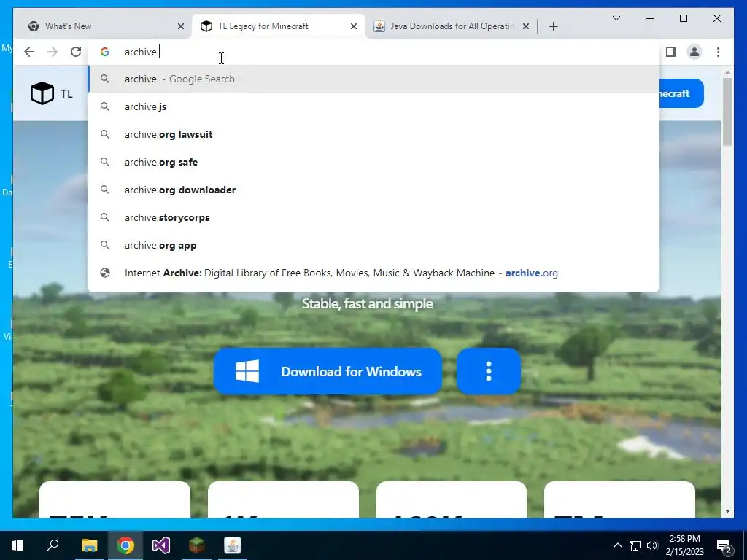Select the archive.org lawsuit suggestion
The width and height of the screenshot is (747, 560).
click(x=374, y=134)
